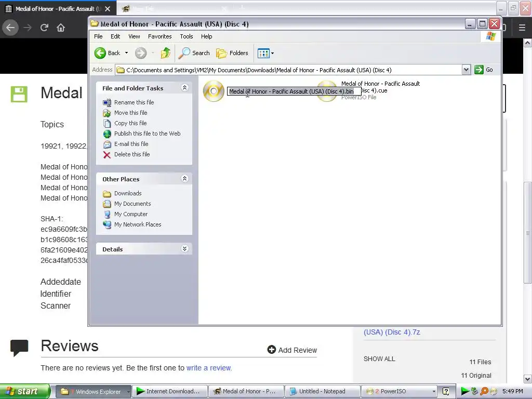Click the Publish globe icon
The height and width of the screenshot is (399, 532).
[x=107, y=134]
